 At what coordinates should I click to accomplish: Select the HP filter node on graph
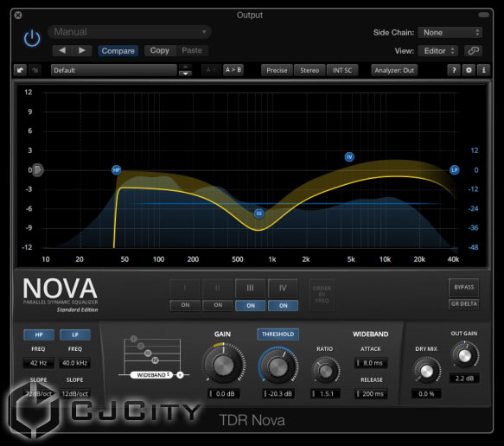[x=116, y=169]
